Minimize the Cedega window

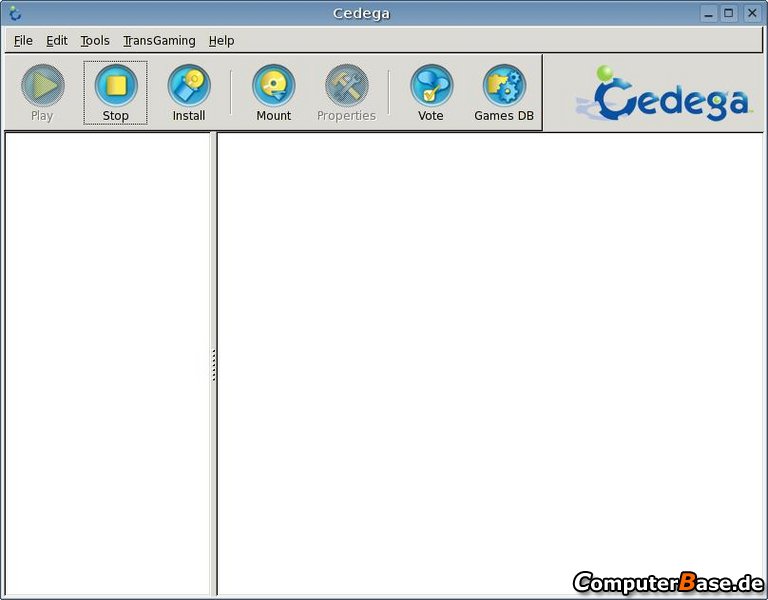708,13
